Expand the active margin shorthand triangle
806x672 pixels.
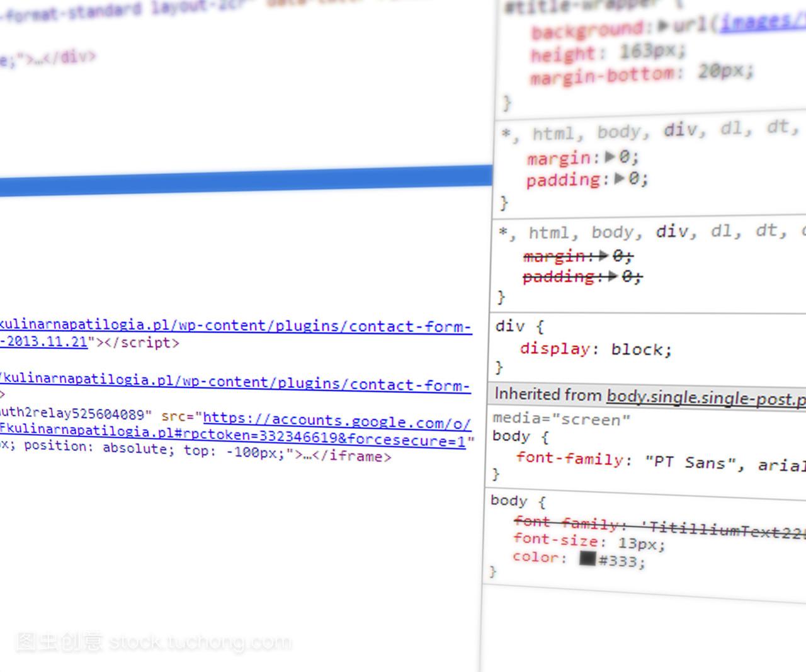click(610, 156)
